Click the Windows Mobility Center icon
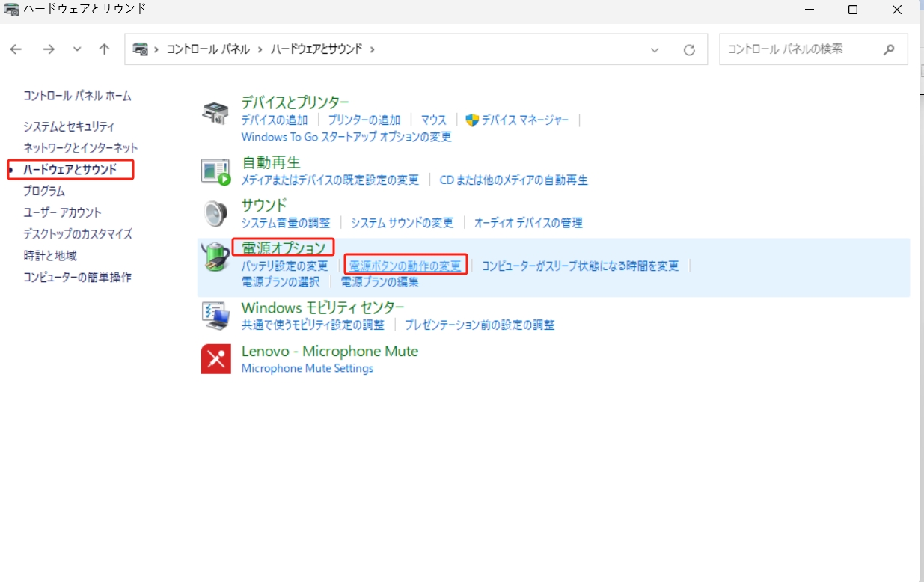 [x=216, y=316]
